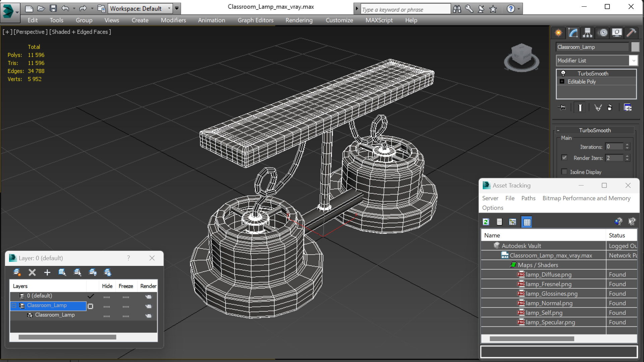Open the Hierarchy command panel tab

[x=588, y=32]
